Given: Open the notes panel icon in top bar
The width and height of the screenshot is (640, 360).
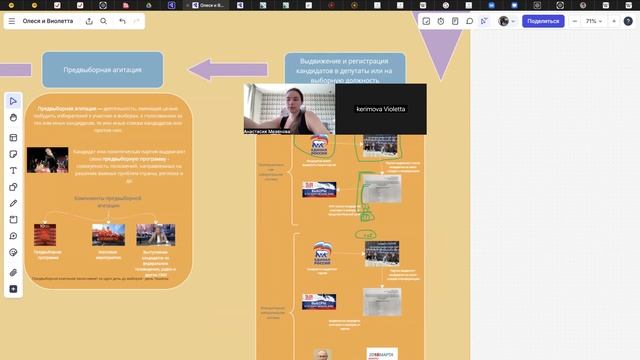Looking at the screenshot, I should coord(426,21).
